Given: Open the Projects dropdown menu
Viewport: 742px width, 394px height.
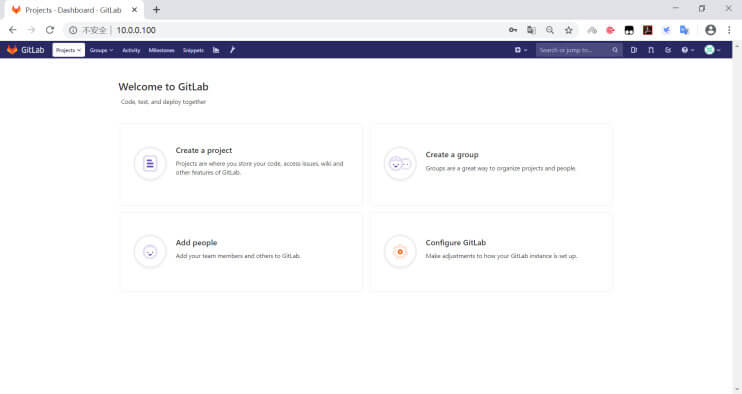Looking at the screenshot, I should (x=68, y=50).
